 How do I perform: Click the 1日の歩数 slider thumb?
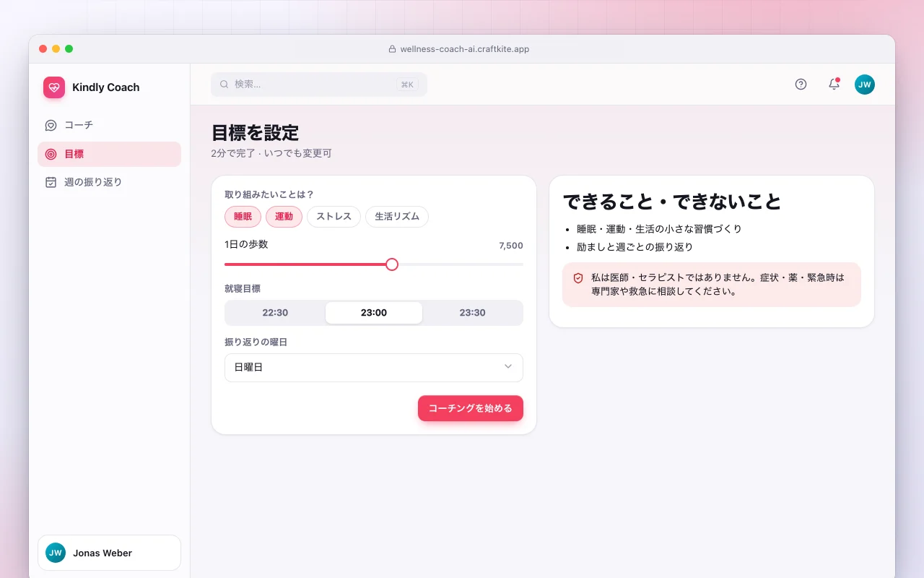click(392, 264)
